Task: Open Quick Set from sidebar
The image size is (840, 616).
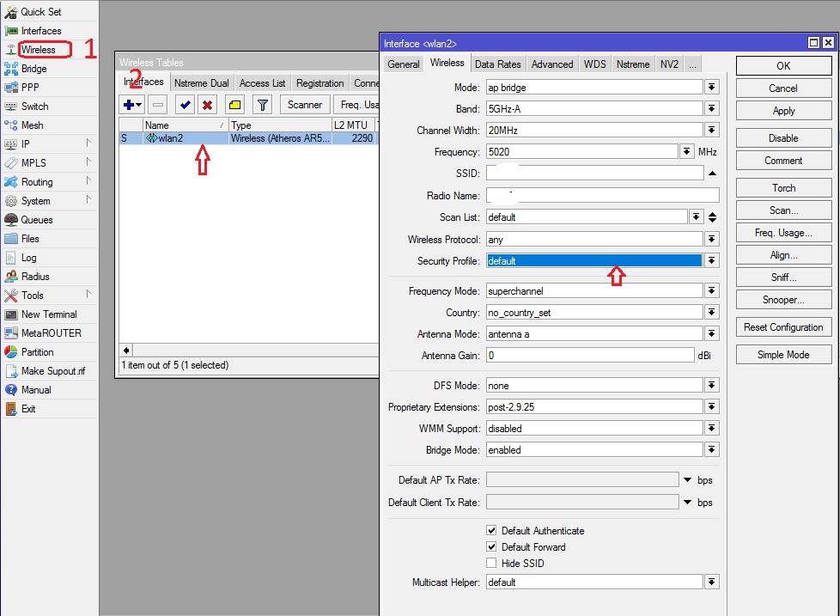Action: tap(41, 12)
